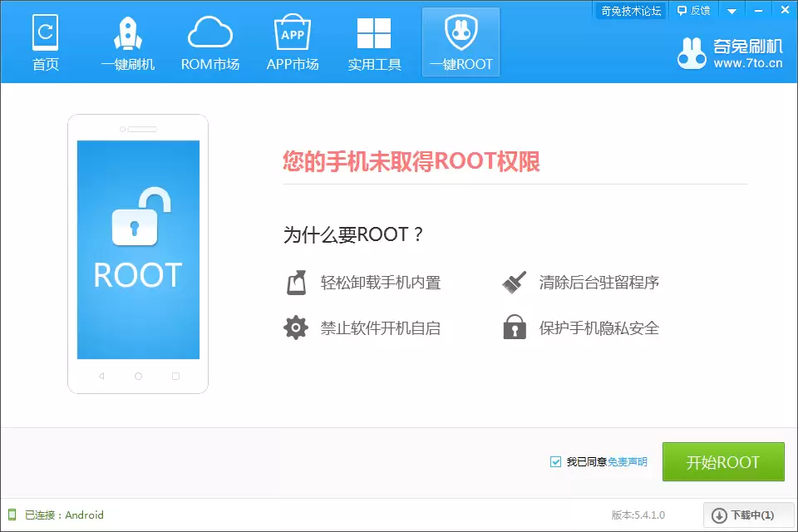The height and width of the screenshot is (532, 798).
Task: Click the 实用工具 tiles icon
Action: [375, 33]
